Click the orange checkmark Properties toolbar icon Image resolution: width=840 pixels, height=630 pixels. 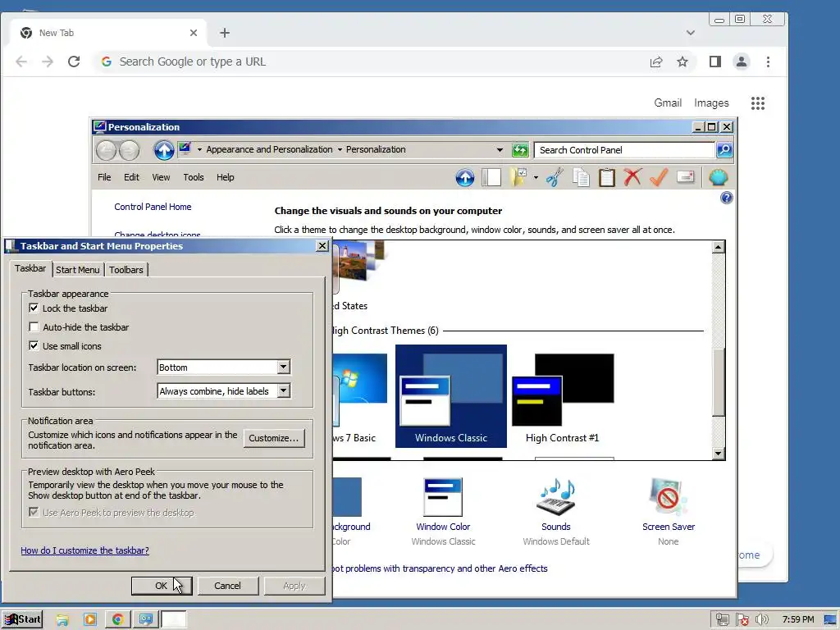click(x=659, y=177)
